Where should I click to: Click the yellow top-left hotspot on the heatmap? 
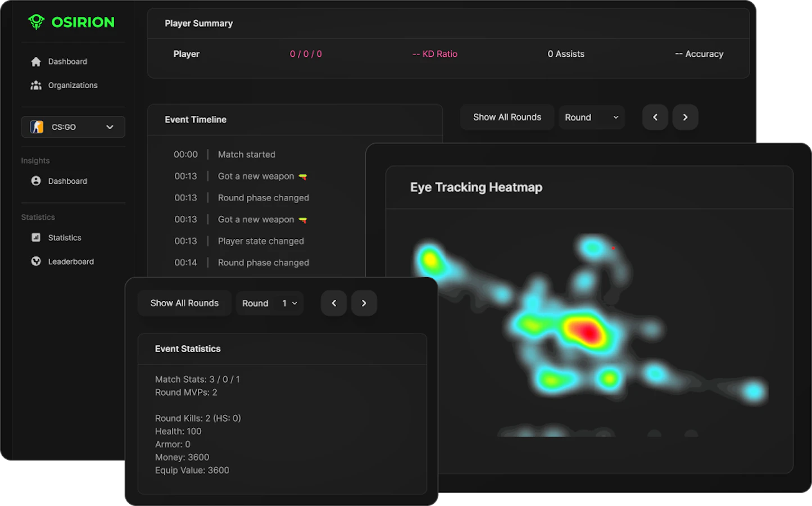tap(430, 259)
